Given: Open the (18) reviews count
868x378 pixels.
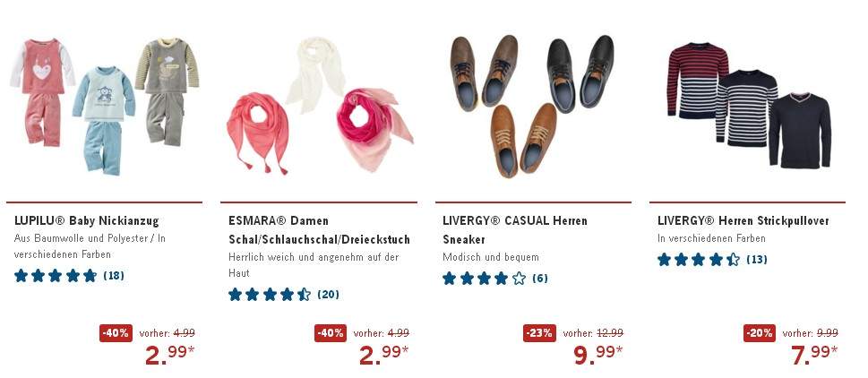Looking at the screenshot, I should click(x=114, y=276).
